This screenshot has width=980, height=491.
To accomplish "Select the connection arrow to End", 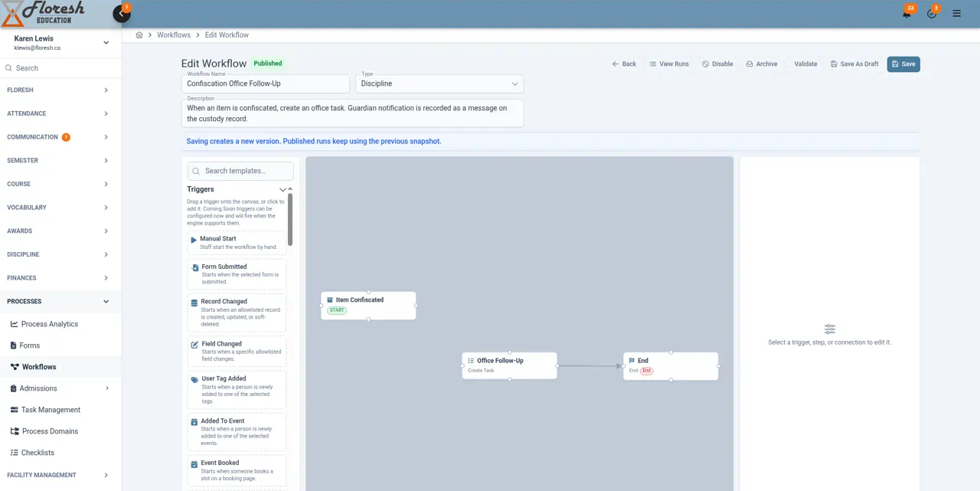I will 590,366.
